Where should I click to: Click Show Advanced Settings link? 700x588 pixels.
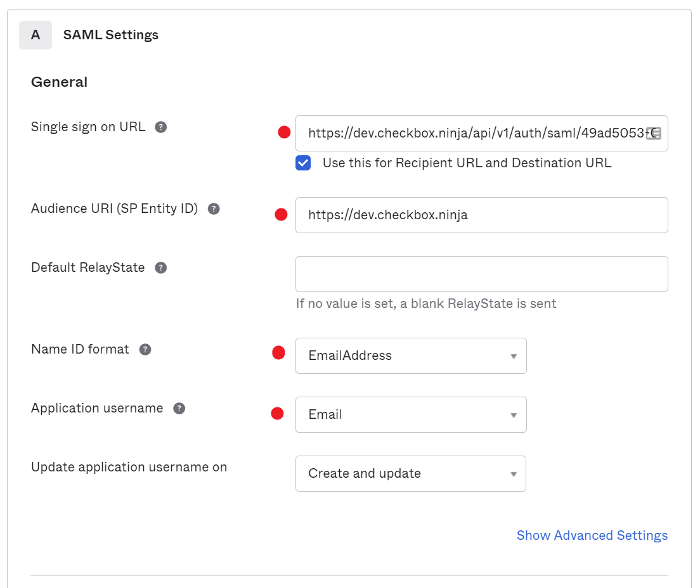592,535
